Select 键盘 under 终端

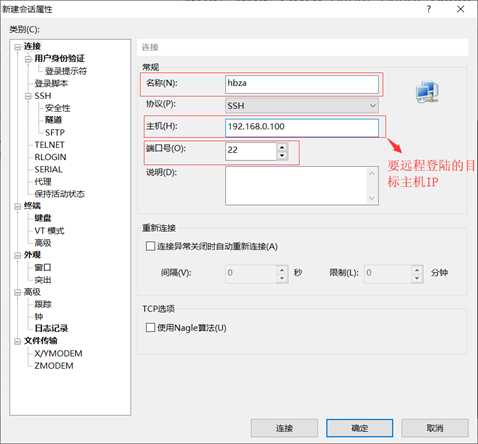click(43, 218)
